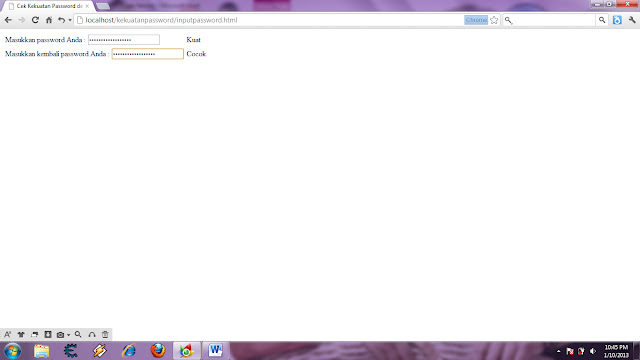Viewport: 640px width, 360px height.
Task: Open the wrench settings menu
Action: (x=632, y=20)
